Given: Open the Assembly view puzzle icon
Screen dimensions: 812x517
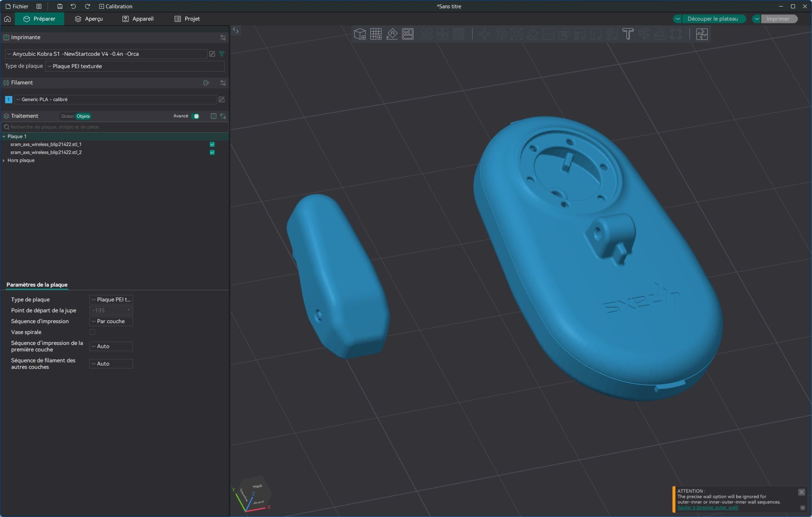Looking at the screenshot, I should (x=701, y=34).
